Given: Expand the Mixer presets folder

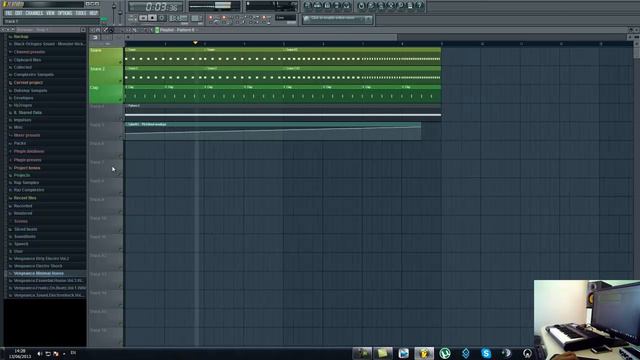Looking at the screenshot, I should (27, 135).
